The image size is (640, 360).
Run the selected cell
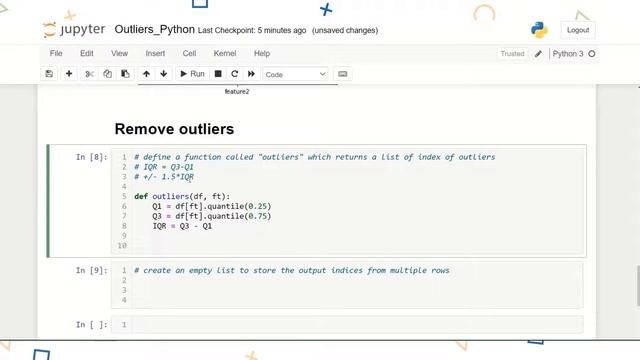(192, 74)
